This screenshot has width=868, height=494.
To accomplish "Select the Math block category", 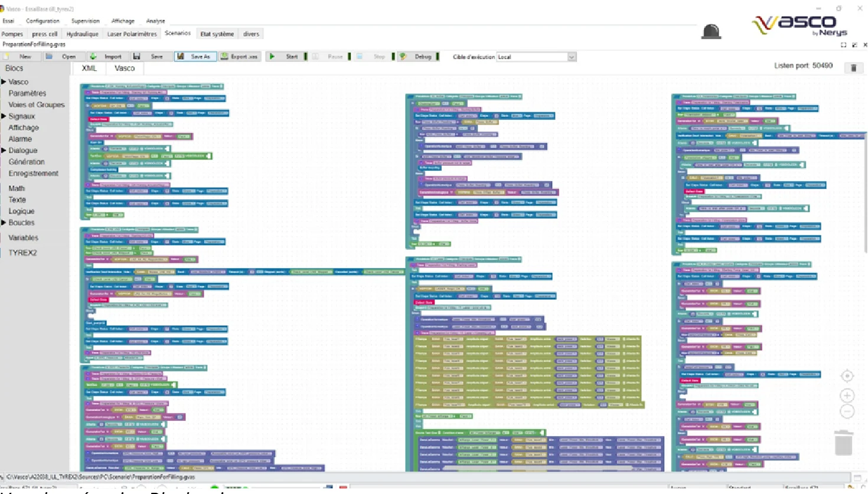I will click(x=17, y=188).
